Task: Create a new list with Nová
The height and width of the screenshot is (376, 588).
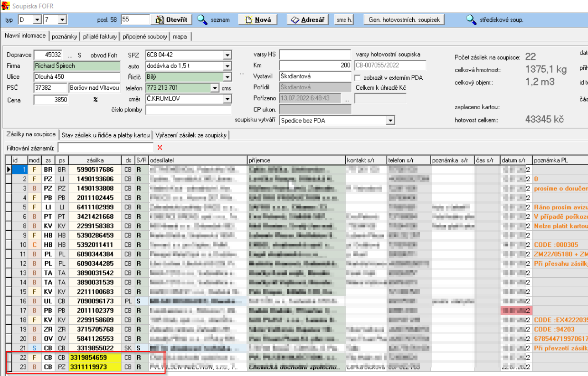Action: [x=257, y=20]
